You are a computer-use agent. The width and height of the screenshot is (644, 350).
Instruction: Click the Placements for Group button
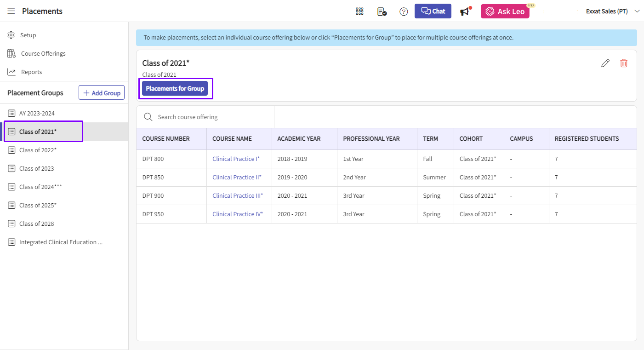click(175, 88)
